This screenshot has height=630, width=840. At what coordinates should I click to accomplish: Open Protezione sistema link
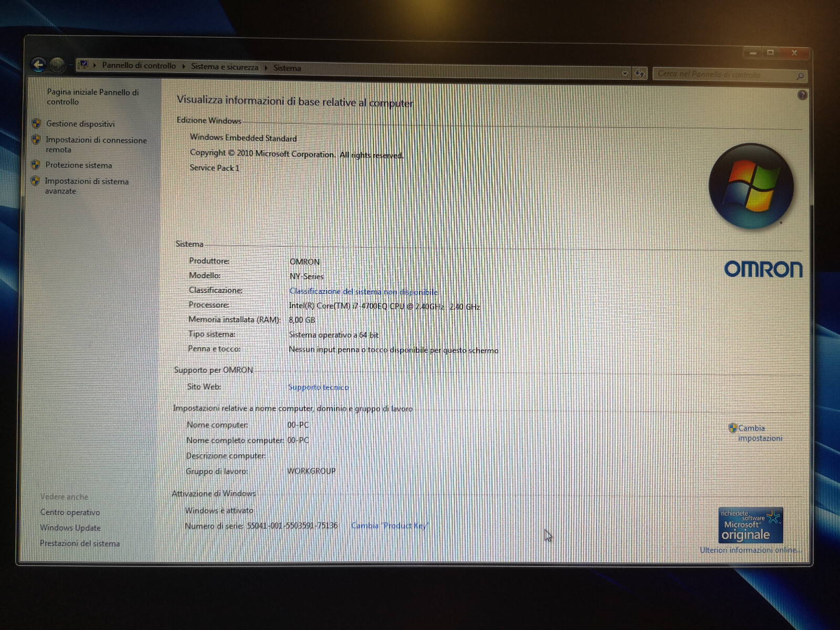pos(79,165)
